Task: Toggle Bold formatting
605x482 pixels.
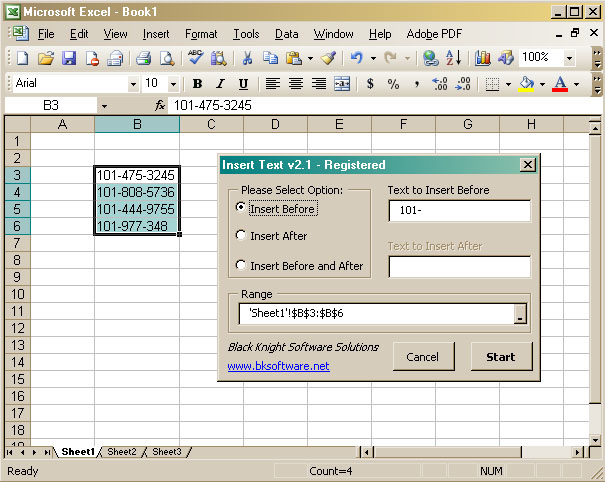Action: point(197,84)
